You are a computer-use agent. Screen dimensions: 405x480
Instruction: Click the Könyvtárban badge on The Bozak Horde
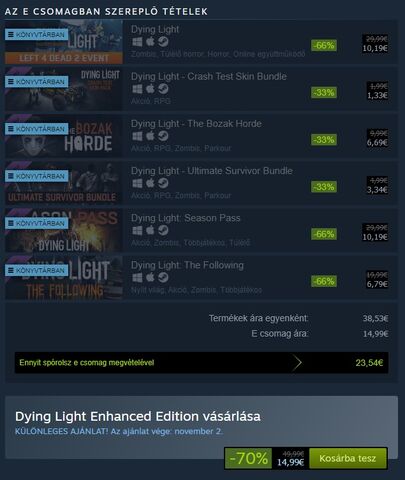click(37, 129)
